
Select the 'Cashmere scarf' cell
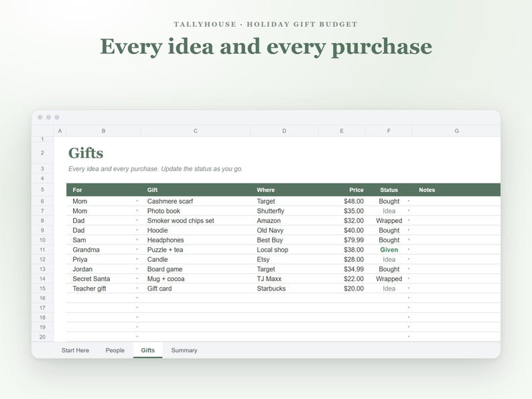[196, 201]
